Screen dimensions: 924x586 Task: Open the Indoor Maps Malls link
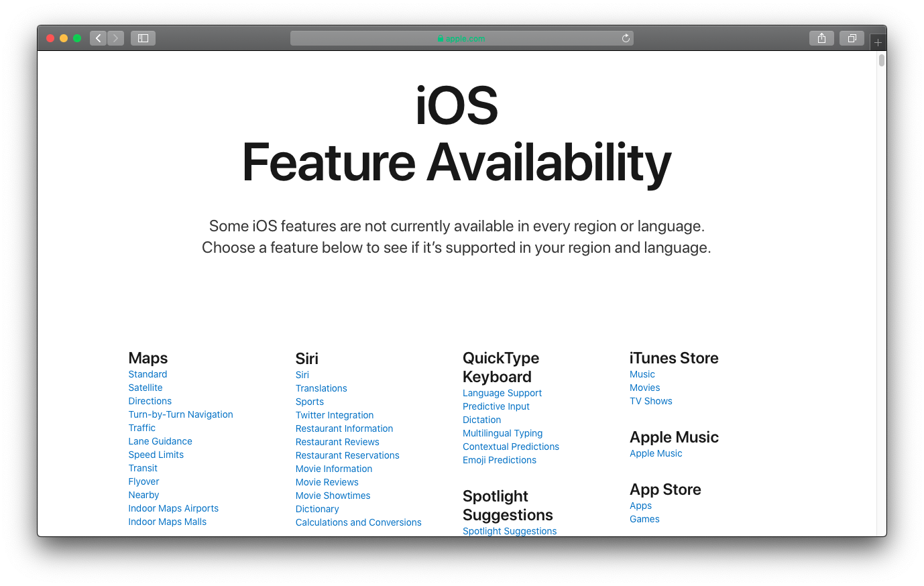pos(168,522)
